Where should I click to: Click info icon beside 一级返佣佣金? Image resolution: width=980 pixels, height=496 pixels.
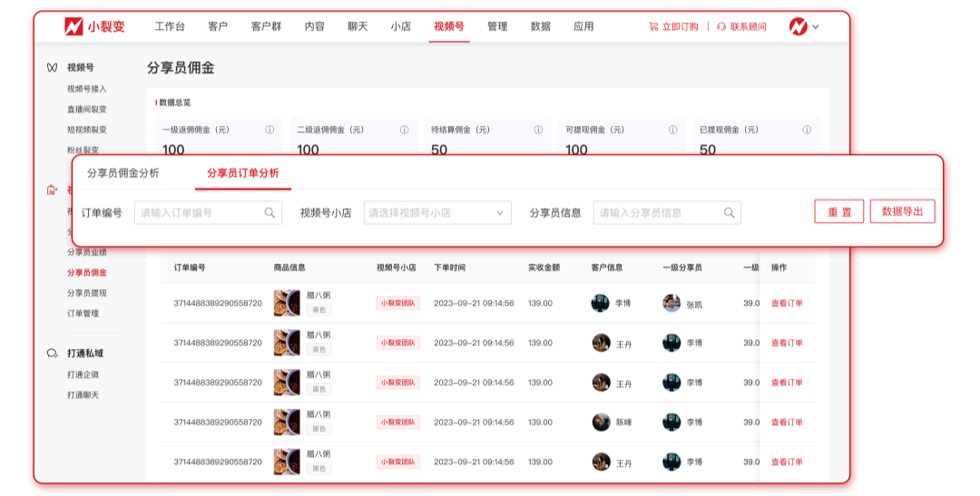click(269, 130)
